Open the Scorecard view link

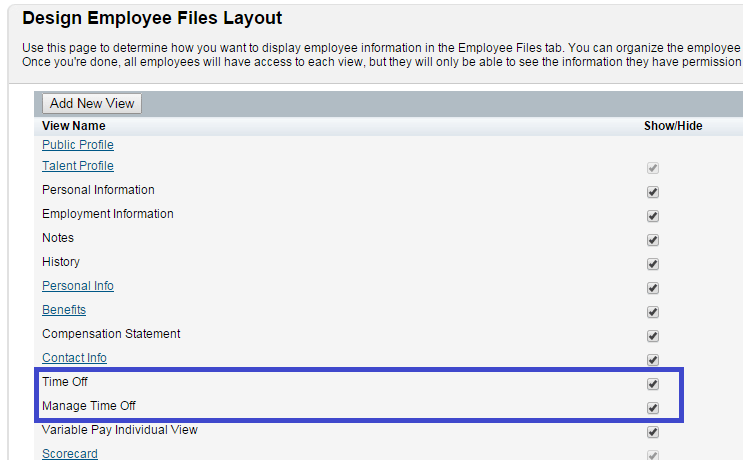pyautogui.click(x=70, y=454)
